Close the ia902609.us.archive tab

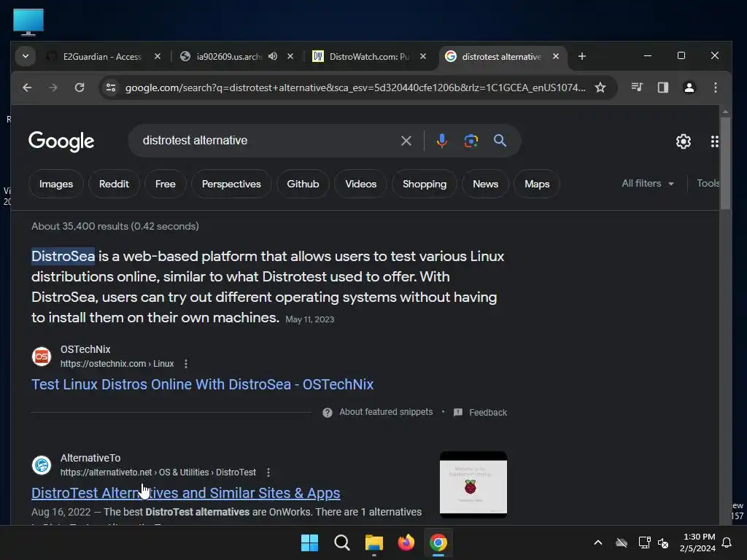290,57
